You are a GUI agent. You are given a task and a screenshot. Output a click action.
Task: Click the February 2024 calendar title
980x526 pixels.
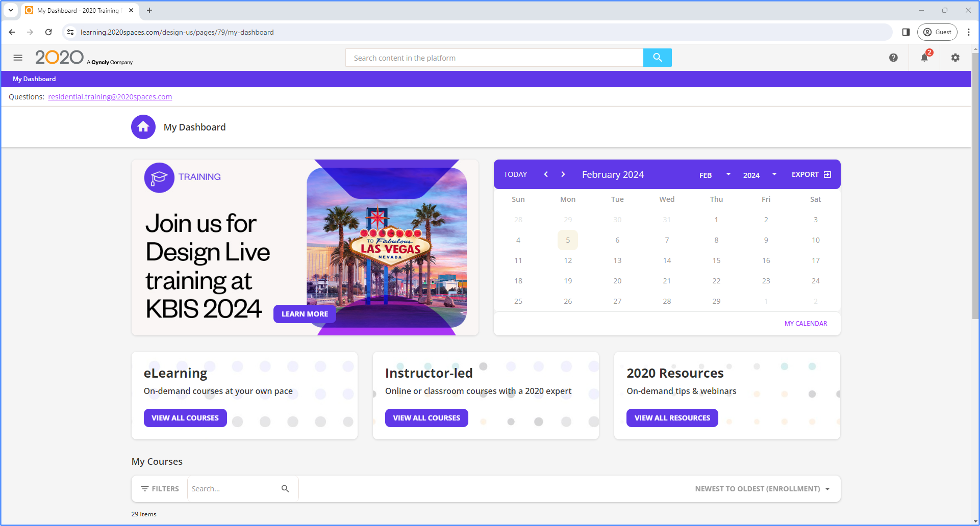pos(613,174)
